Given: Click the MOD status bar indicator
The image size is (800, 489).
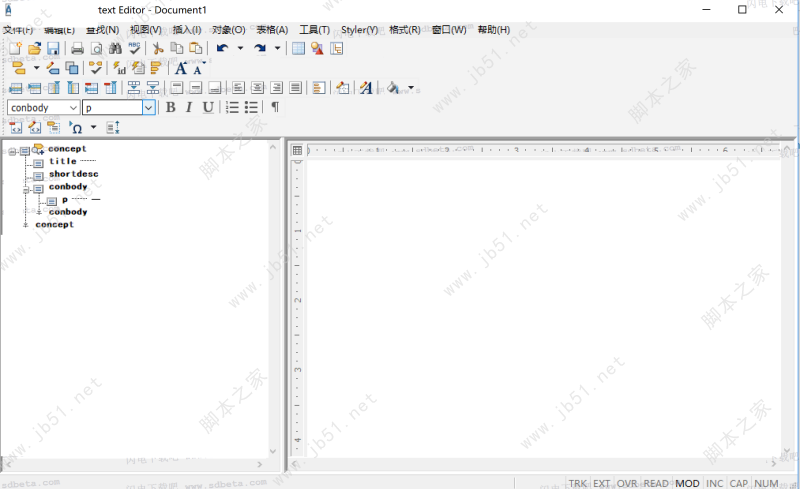Looking at the screenshot, I should [x=687, y=483].
